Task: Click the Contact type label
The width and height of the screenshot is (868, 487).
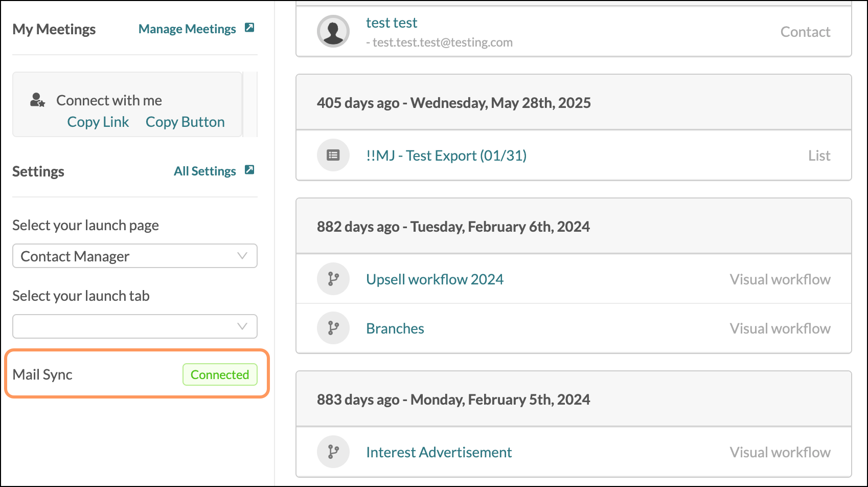Action: pyautogui.click(x=805, y=32)
